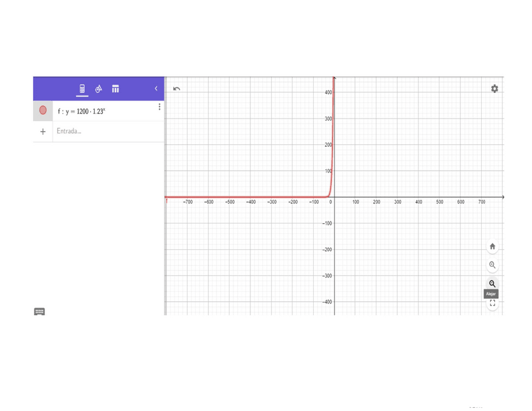Screen dimensions: 532x411
Task: Zoom in on the graph
Action: [492, 265]
